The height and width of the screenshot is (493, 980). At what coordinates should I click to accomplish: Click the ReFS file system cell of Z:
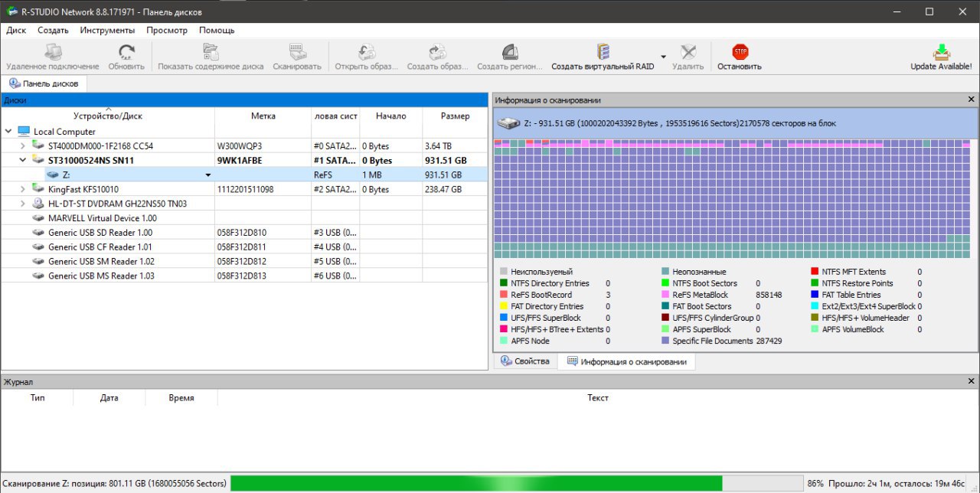pos(335,175)
